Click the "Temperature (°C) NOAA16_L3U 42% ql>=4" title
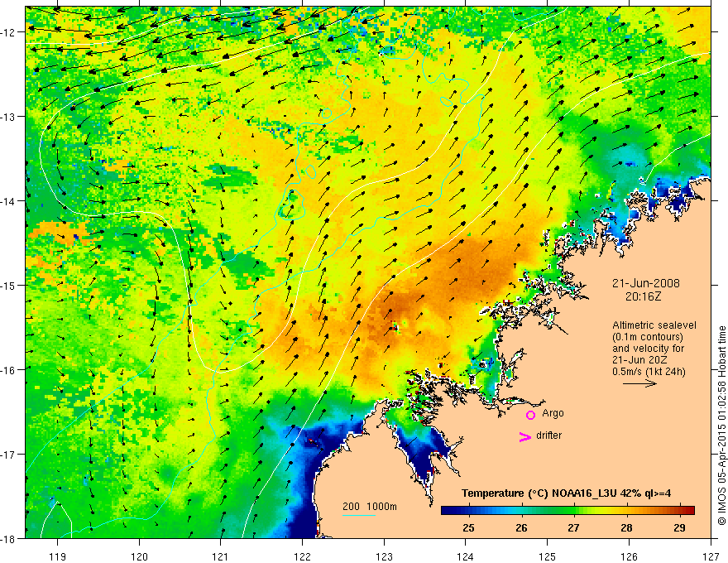 [x=566, y=493]
